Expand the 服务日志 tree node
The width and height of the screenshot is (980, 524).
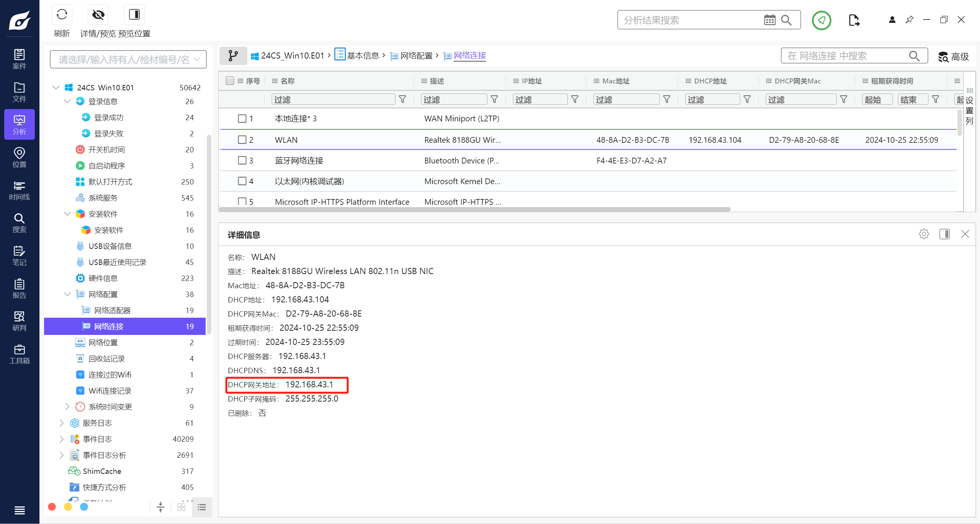61,423
